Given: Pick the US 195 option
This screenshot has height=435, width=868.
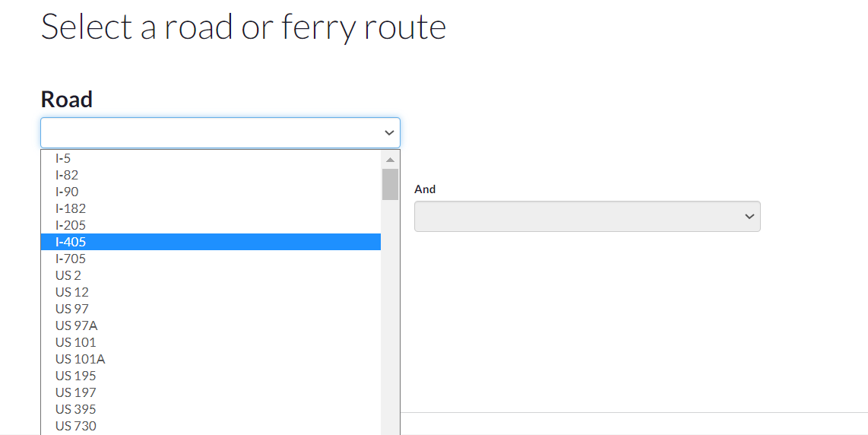Looking at the screenshot, I should [x=76, y=376].
